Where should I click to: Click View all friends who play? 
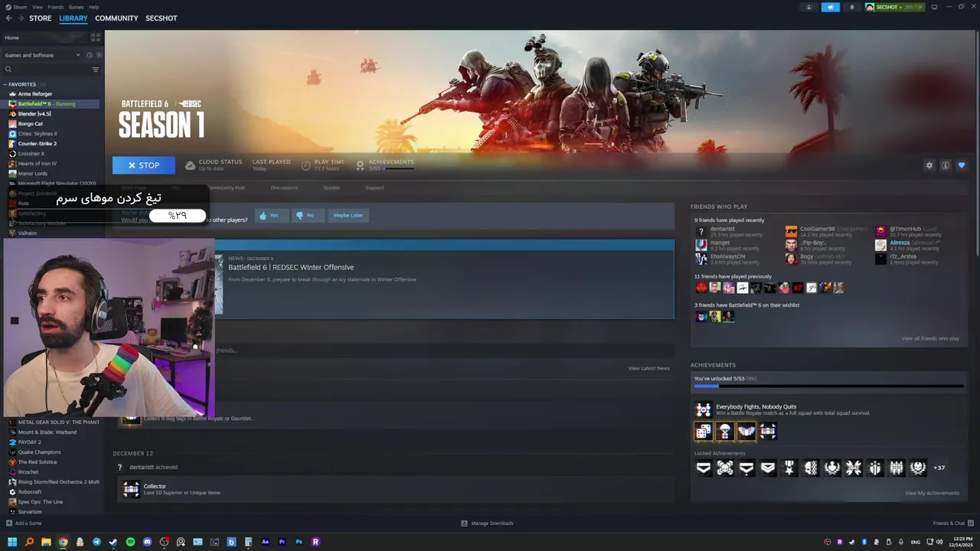pyautogui.click(x=929, y=338)
